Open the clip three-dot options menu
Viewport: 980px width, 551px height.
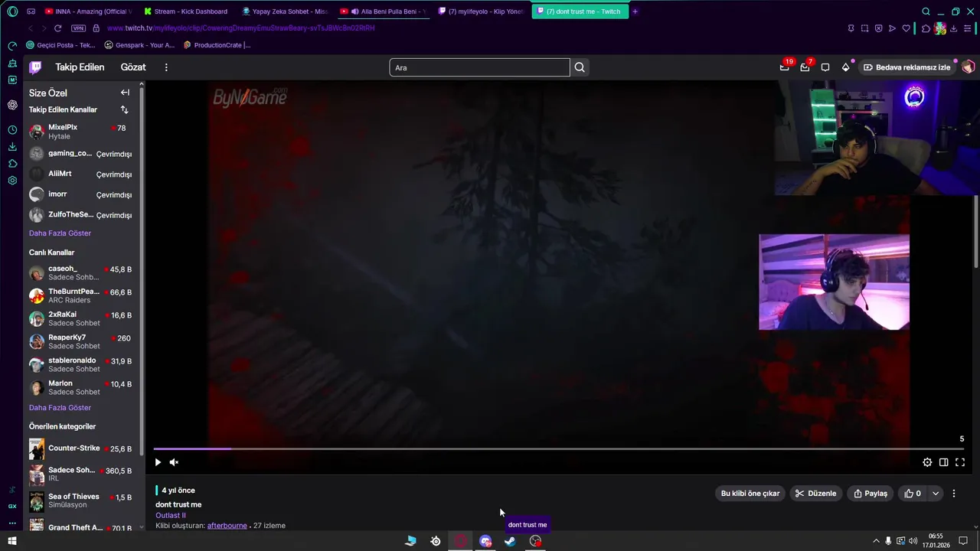(x=954, y=494)
